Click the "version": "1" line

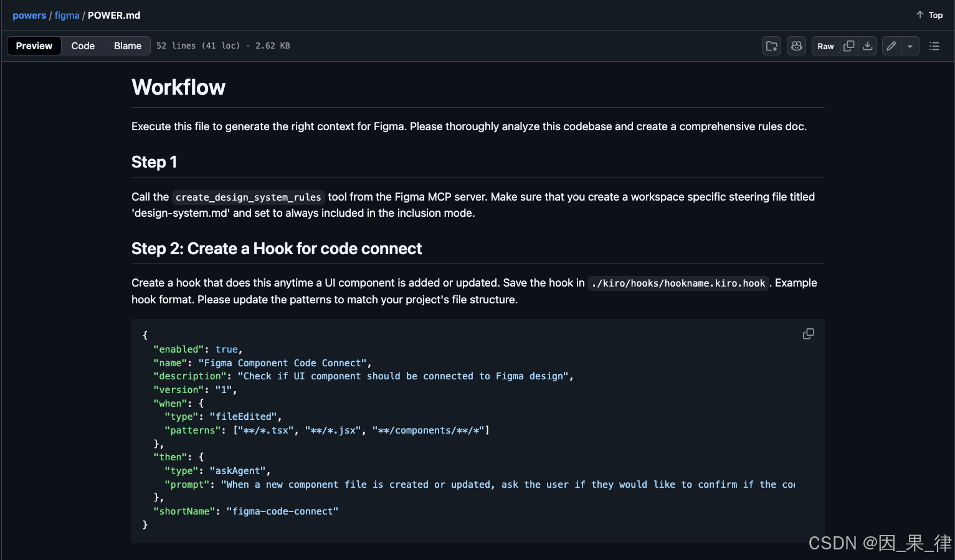195,390
